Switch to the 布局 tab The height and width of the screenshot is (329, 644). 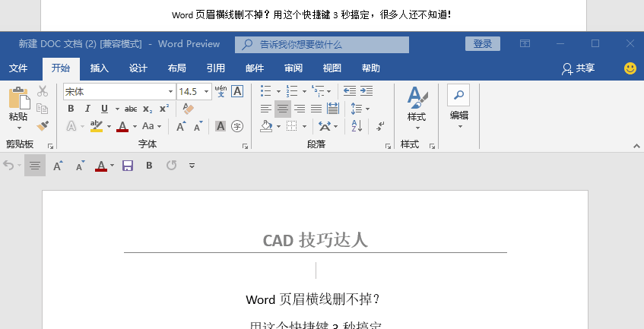coord(176,68)
